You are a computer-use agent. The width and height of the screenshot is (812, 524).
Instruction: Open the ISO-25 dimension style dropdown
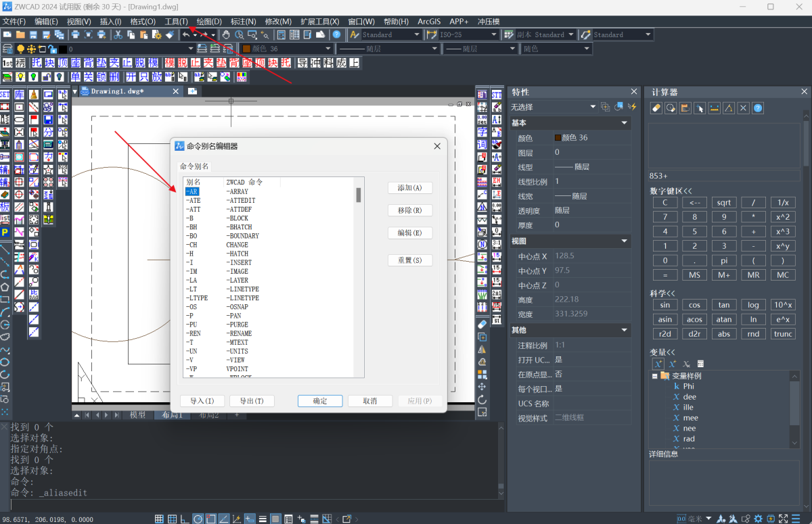[493, 34]
